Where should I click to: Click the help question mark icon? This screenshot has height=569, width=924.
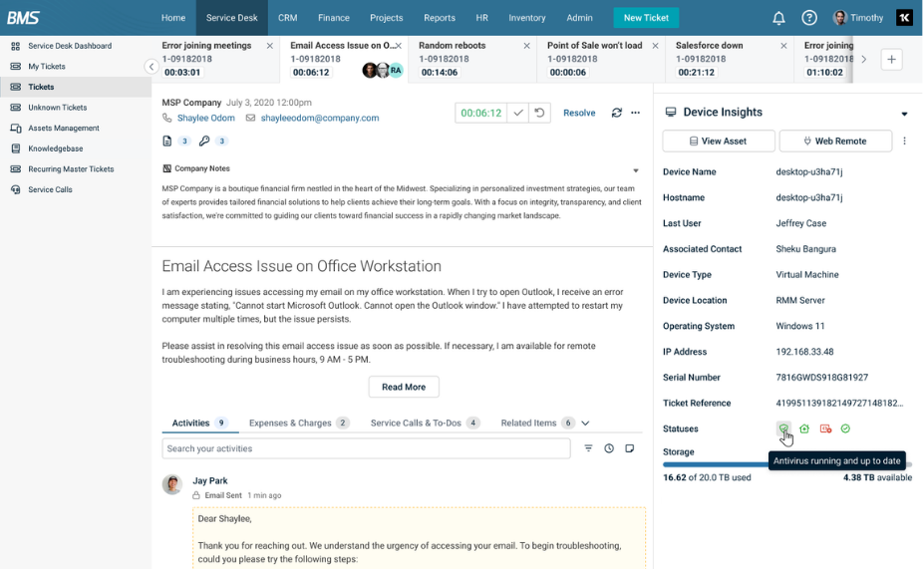click(x=809, y=18)
